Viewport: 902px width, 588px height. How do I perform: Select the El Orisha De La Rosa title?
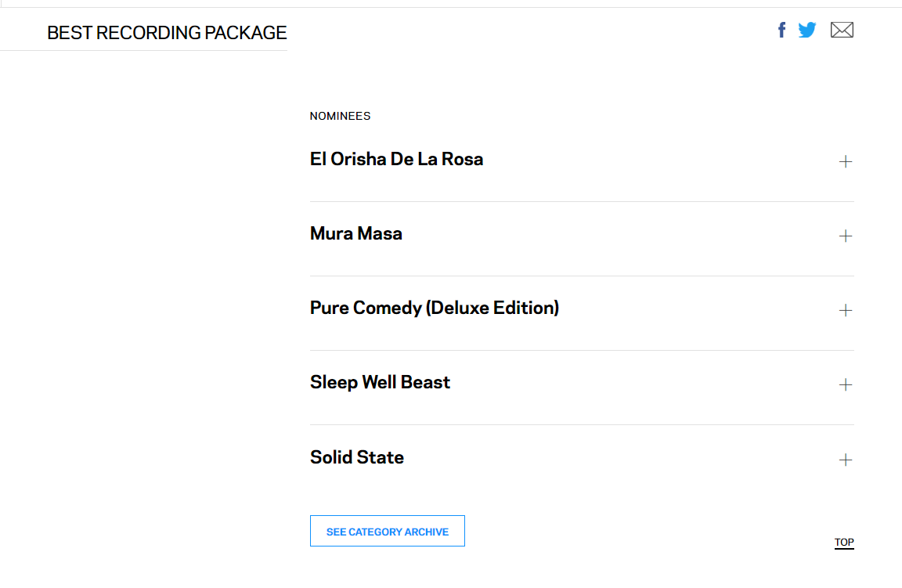[396, 160]
